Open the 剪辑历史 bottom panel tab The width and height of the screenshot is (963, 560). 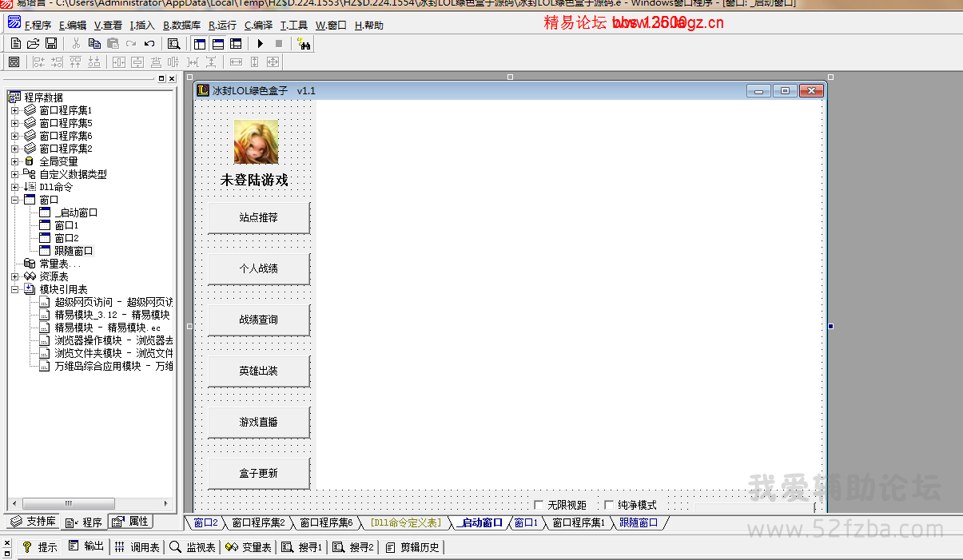tap(412, 547)
